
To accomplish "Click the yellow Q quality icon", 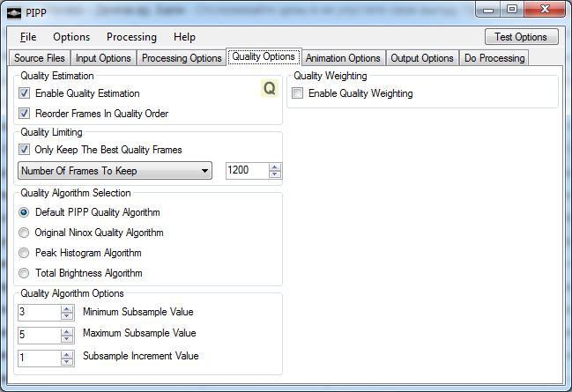I will click(269, 89).
